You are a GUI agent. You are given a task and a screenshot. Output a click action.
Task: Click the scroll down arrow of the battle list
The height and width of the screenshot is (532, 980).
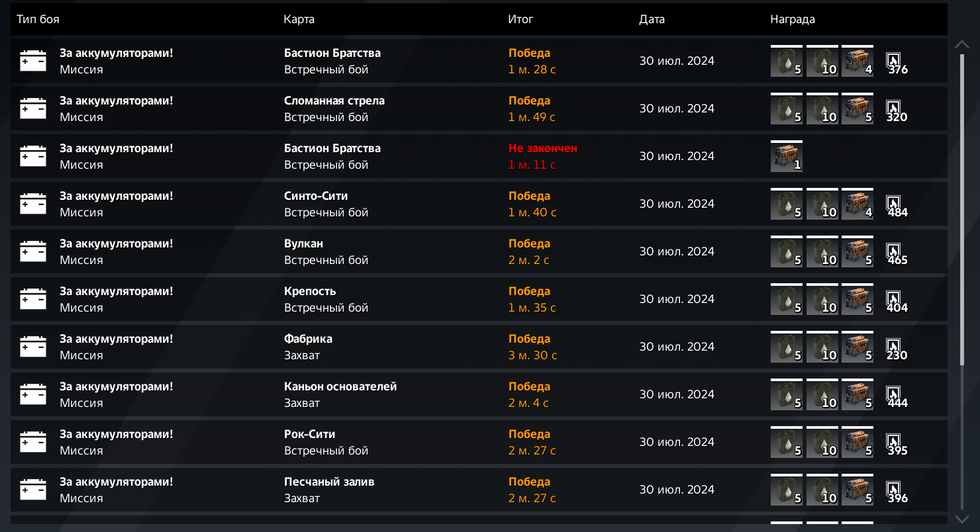962,519
